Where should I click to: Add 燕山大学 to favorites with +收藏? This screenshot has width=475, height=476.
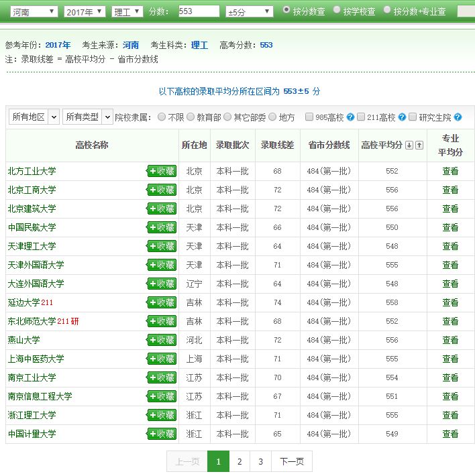162,340
